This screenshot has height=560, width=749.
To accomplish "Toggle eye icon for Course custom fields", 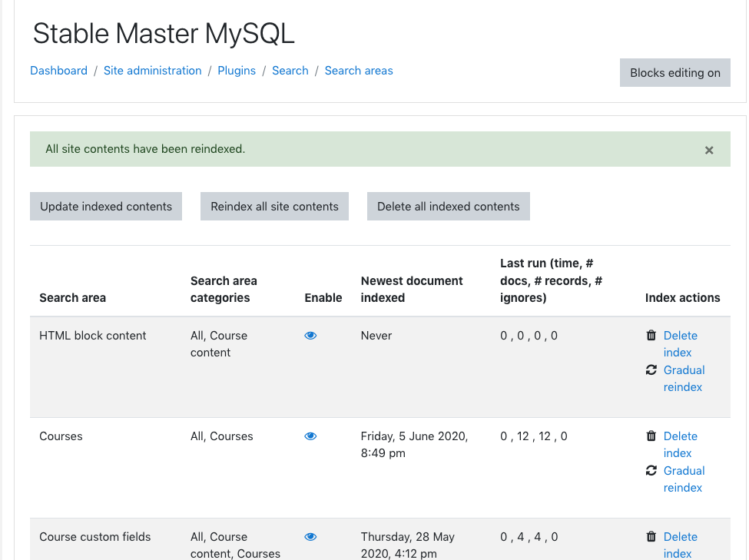I will coord(310,537).
